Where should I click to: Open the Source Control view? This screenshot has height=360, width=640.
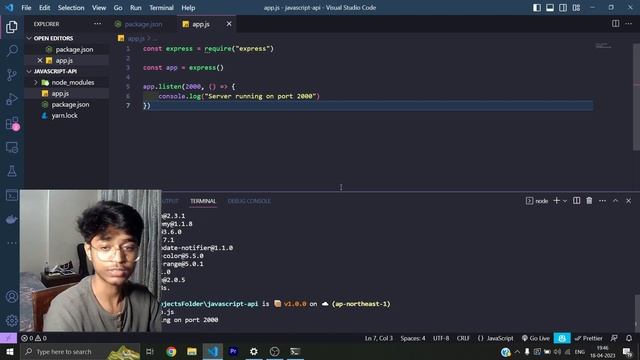[x=11, y=75]
